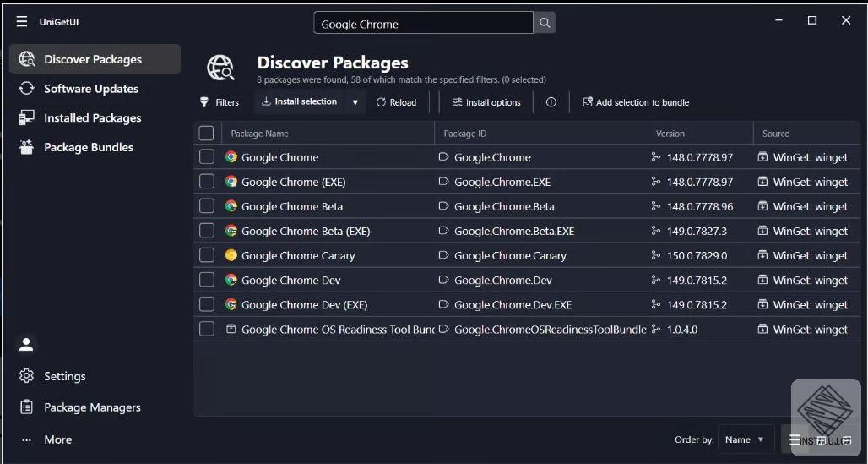
Task: Check the Google Chrome Canary row checkbox
Action: [207, 255]
